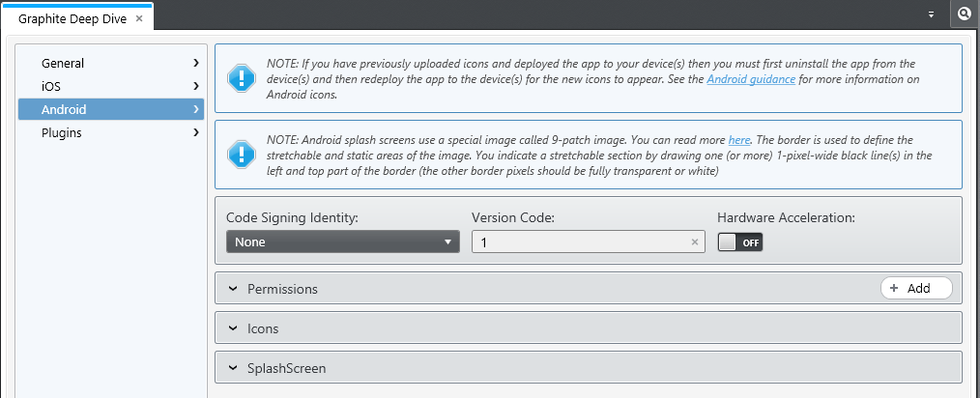Expand the Permissions section
The image size is (980, 398).
click(589, 289)
